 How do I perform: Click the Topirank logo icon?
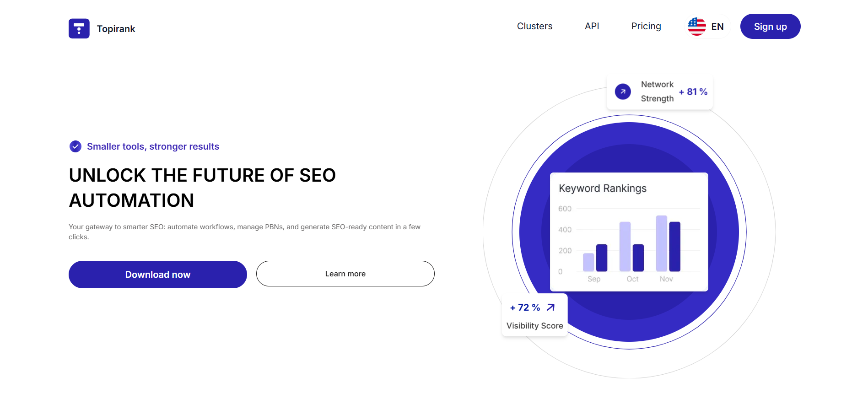click(x=79, y=28)
